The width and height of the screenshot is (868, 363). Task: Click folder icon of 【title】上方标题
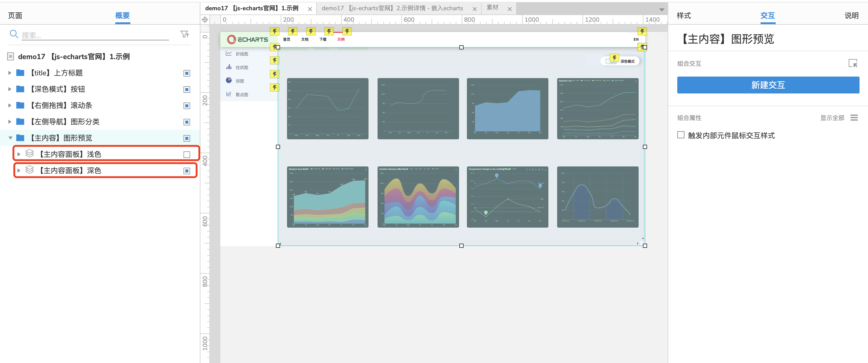[20, 73]
